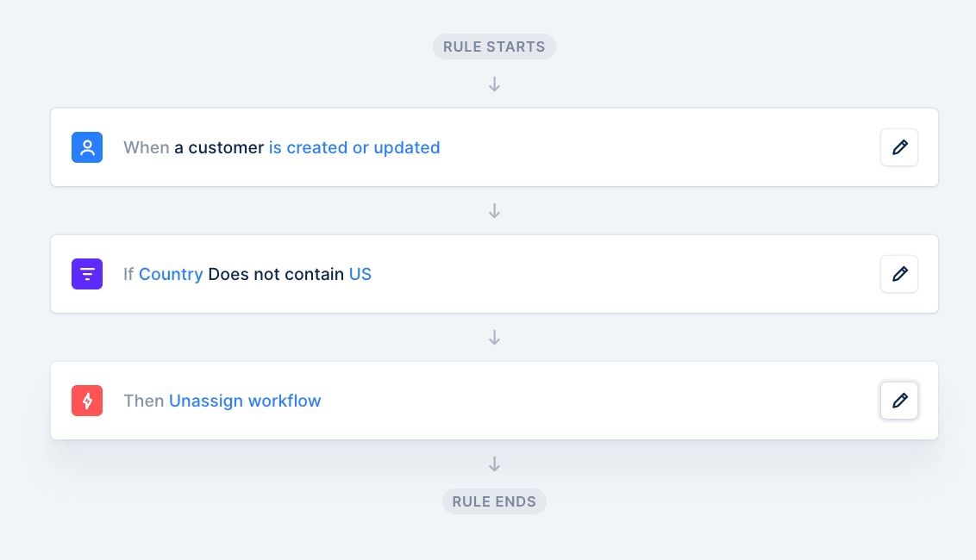The height and width of the screenshot is (560, 976).
Task: Edit the customer trigger with pencil icon
Action: click(x=898, y=147)
